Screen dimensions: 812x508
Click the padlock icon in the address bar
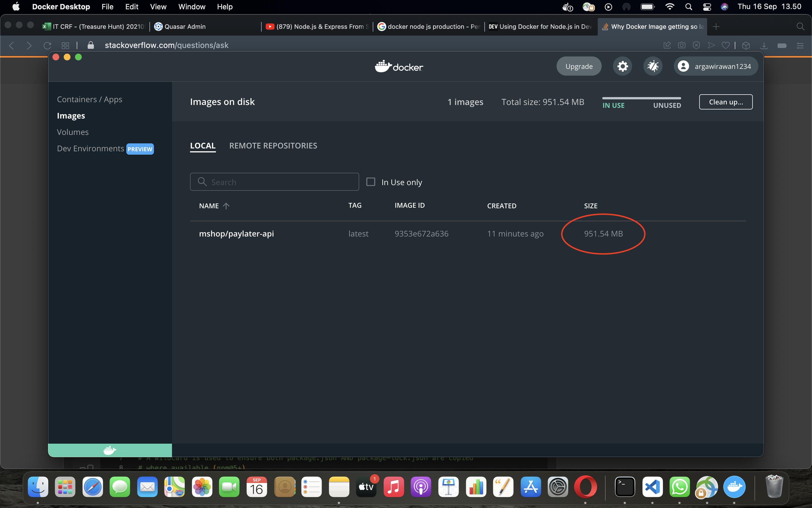pos(91,45)
